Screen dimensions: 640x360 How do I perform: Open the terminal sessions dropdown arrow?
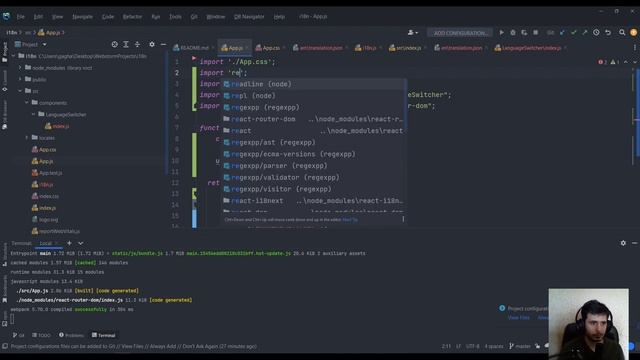point(81,243)
